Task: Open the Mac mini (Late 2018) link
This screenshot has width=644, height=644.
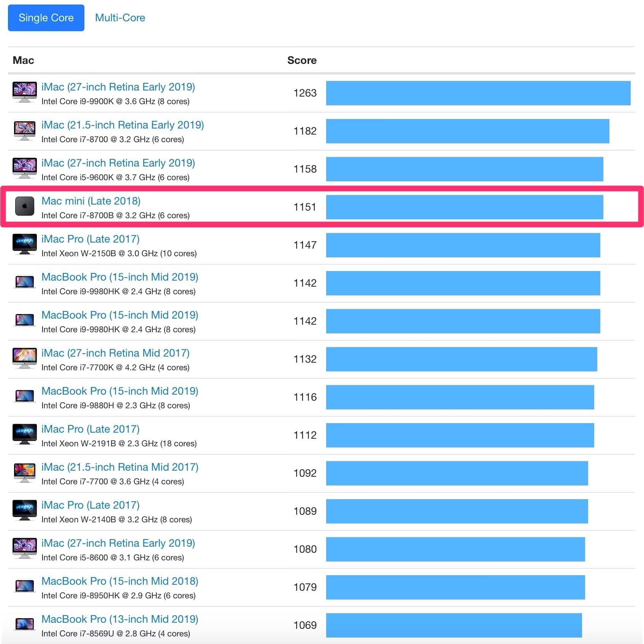Action: pos(91,201)
